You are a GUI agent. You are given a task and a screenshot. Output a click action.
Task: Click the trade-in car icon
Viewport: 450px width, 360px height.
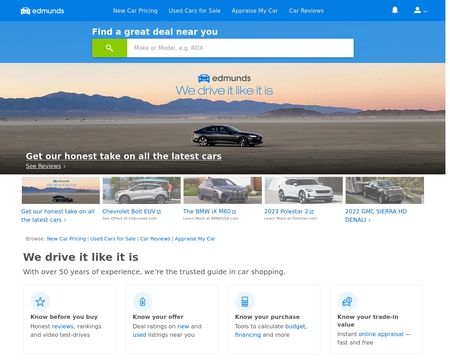click(x=347, y=302)
